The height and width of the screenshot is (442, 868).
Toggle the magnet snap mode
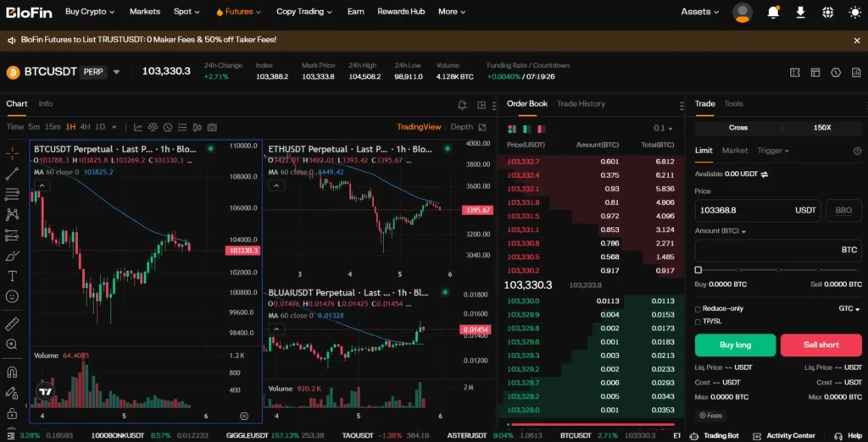12,373
